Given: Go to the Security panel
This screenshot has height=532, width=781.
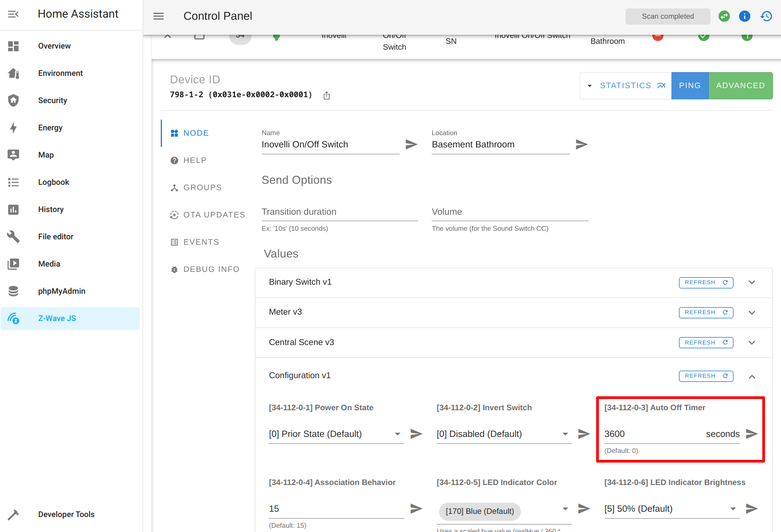Looking at the screenshot, I should [70, 100].
